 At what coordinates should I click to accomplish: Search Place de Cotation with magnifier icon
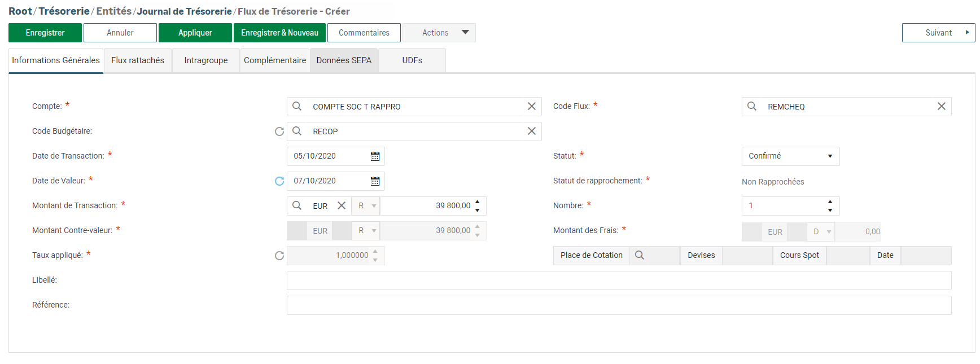(x=640, y=255)
